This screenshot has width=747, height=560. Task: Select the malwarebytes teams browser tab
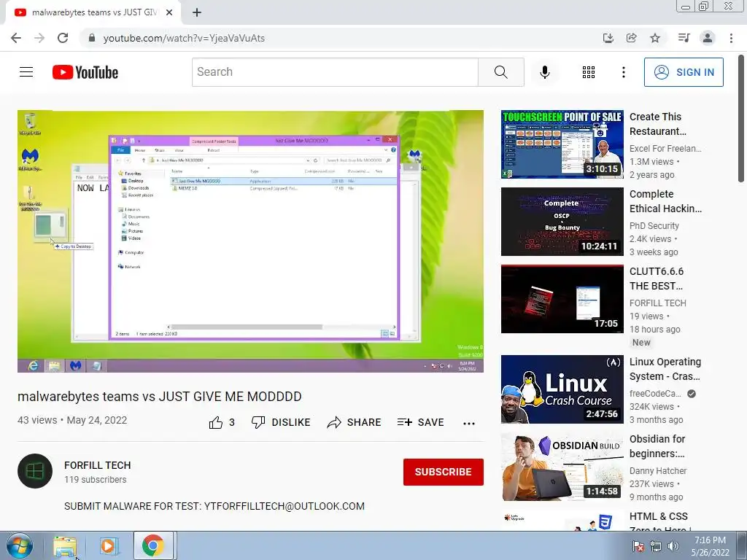[93, 12]
